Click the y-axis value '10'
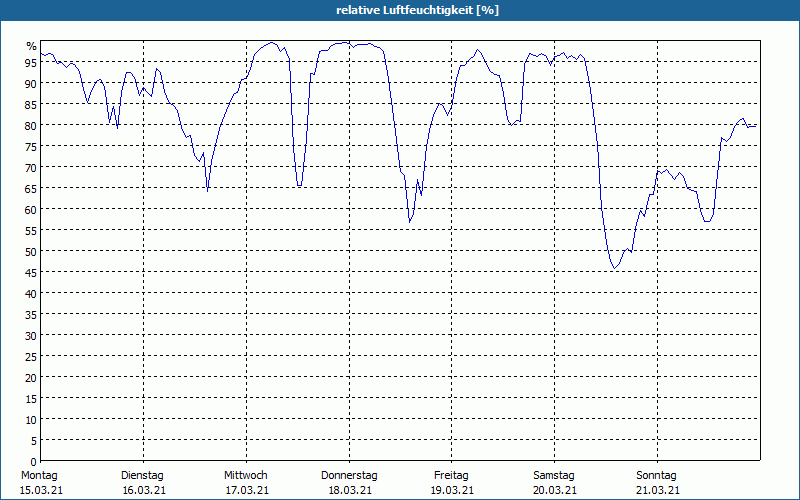The width and height of the screenshot is (800, 500). 31,419
